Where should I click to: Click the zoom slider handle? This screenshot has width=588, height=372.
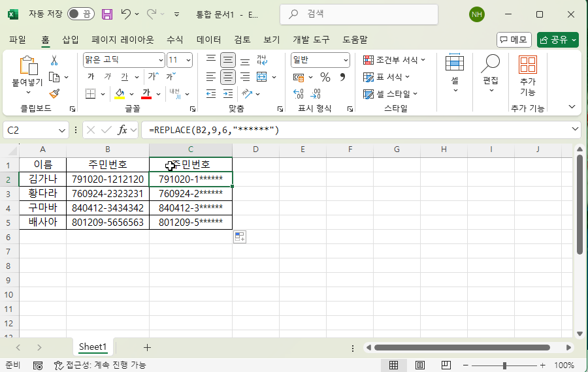[505, 365]
